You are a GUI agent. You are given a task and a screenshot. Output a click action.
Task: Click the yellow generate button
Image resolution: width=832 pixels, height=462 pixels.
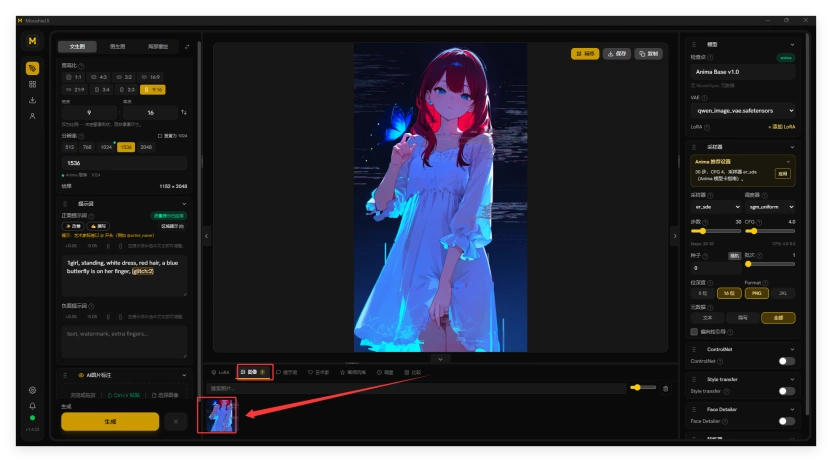pyautogui.click(x=110, y=422)
